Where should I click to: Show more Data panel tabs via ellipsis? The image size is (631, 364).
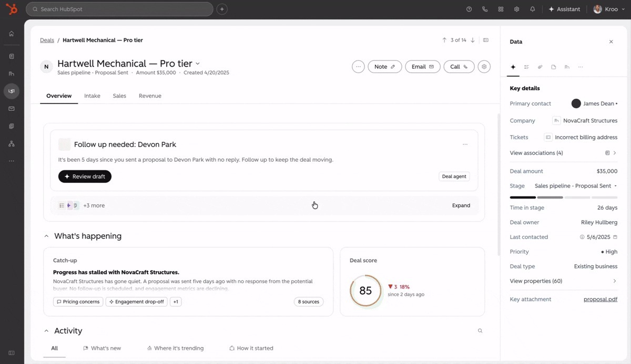click(581, 67)
